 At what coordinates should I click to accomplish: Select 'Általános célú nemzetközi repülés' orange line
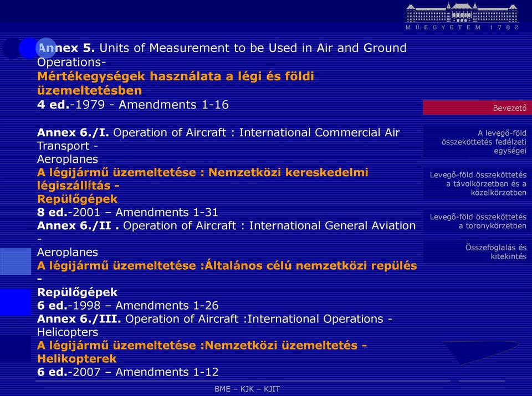227,265
